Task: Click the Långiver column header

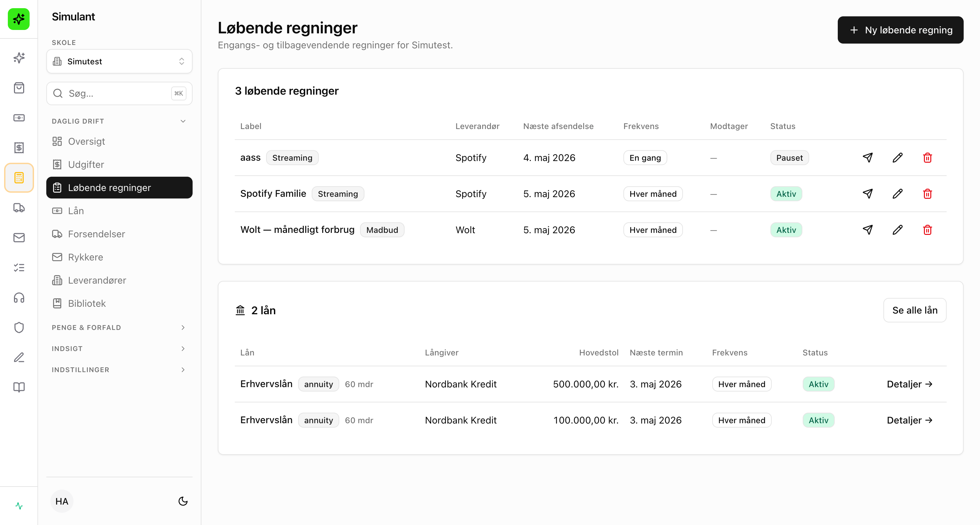Action: click(441, 352)
